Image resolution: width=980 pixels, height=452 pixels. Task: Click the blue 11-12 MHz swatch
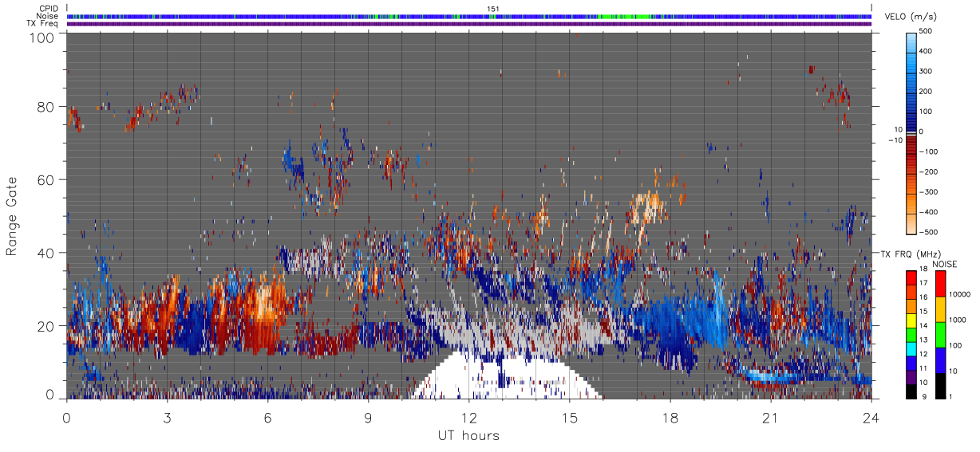[911, 364]
